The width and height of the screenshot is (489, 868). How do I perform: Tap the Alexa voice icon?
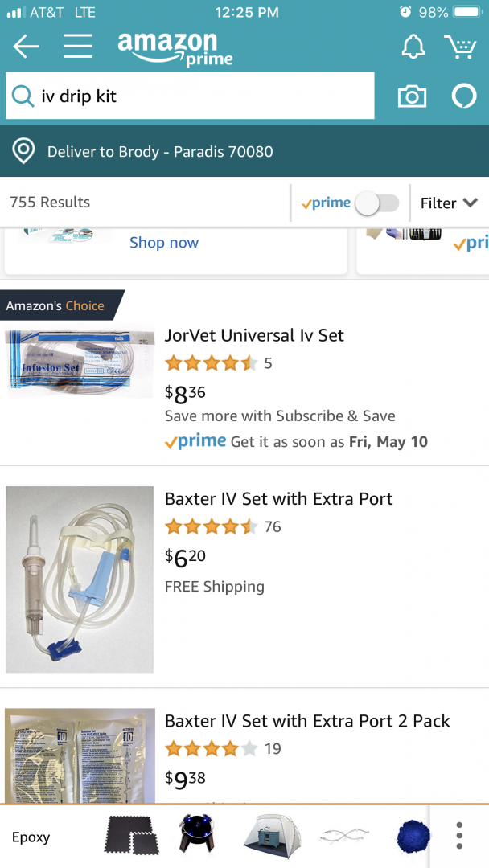coord(463,96)
